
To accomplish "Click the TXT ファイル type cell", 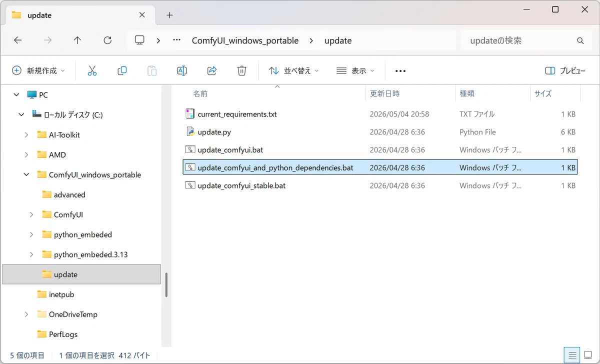I will [477, 114].
